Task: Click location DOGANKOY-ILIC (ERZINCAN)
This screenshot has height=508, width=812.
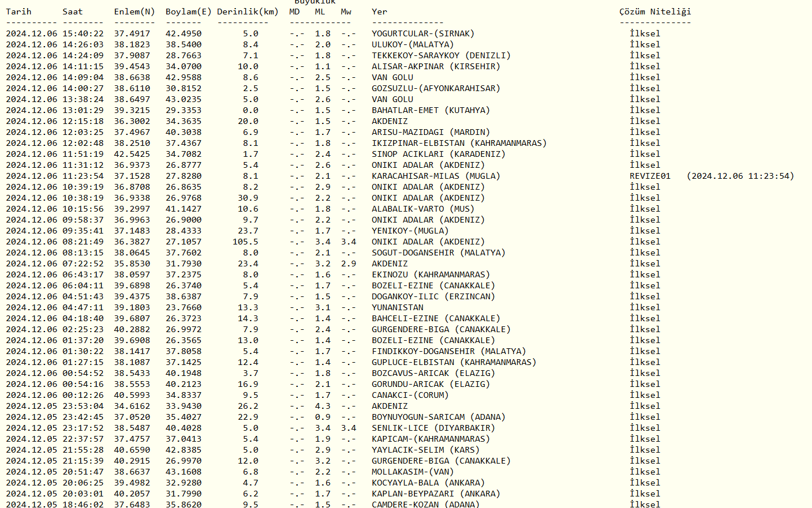Action: [x=433, y=296]
